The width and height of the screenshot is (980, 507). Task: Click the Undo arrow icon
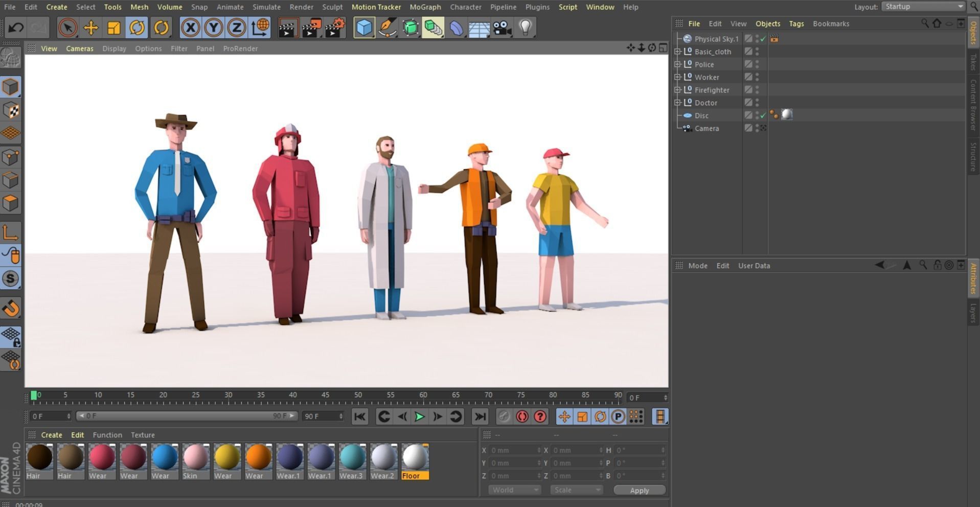pyautogui.click(x=16, y=28)
